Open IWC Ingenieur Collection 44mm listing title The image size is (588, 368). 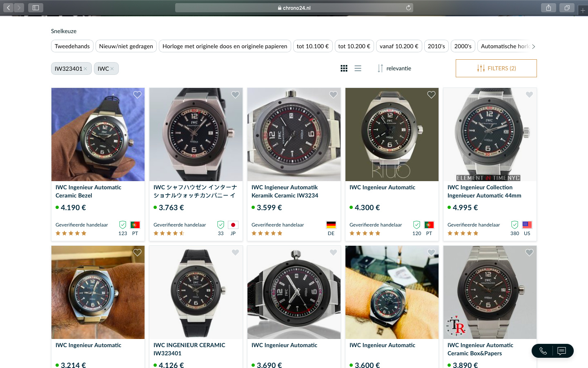click(484, 191)
